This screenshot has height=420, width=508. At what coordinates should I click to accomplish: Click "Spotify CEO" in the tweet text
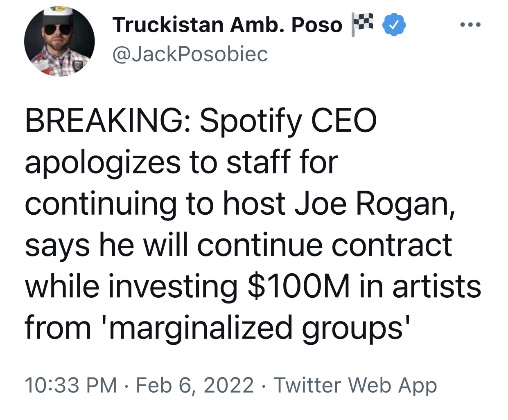pyautogui.click(x=288, y=121)
